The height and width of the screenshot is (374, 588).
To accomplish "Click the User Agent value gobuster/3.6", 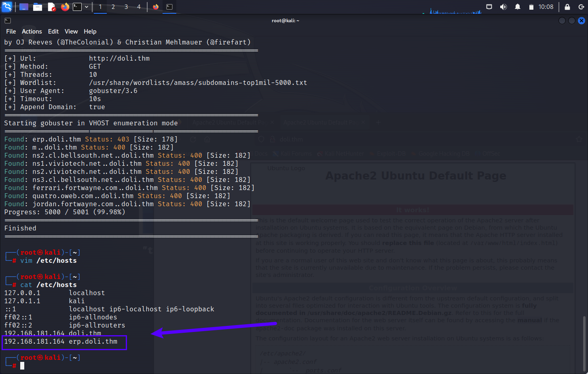I will [x=113, y=91].
